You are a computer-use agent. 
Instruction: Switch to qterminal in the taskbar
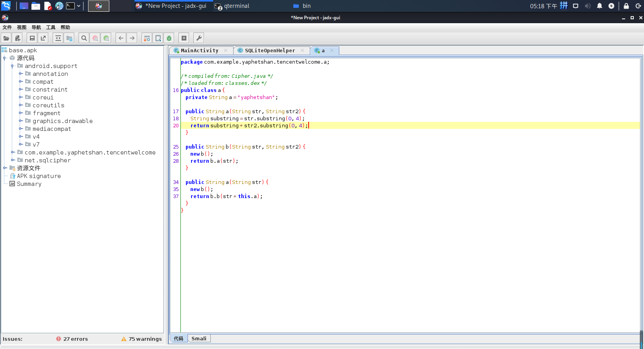(x=236, y=6)
